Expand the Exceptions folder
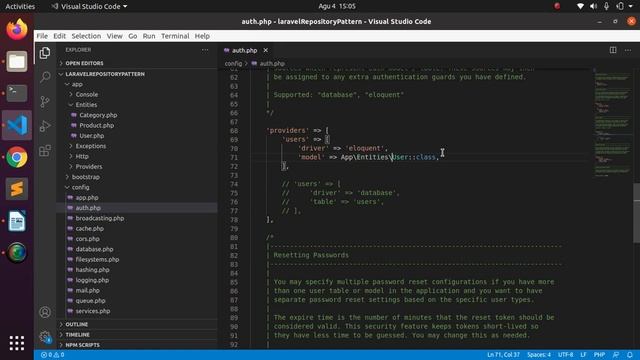Image resolution: width=640 pixels, height=360 pixels. (91, 146)
